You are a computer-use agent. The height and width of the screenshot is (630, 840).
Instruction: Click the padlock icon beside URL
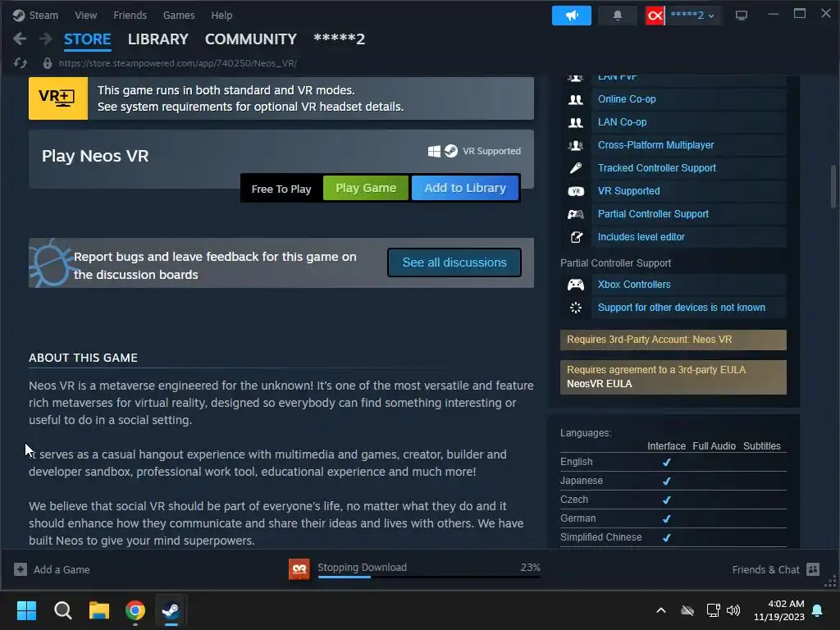[x=47, y=63]
